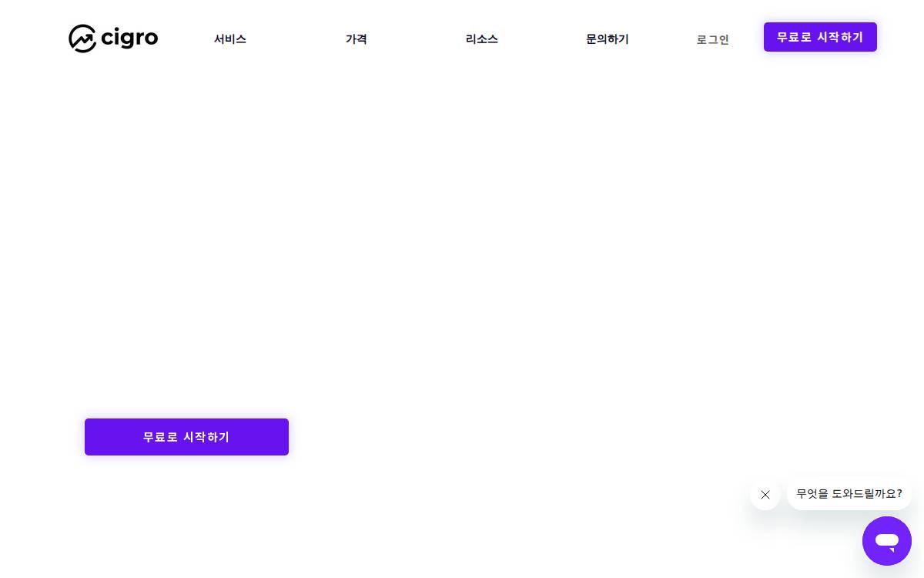Screen dimensions: 924x578
Task: Click header 무료로 시작하기 button
Action: click(820, 37)
